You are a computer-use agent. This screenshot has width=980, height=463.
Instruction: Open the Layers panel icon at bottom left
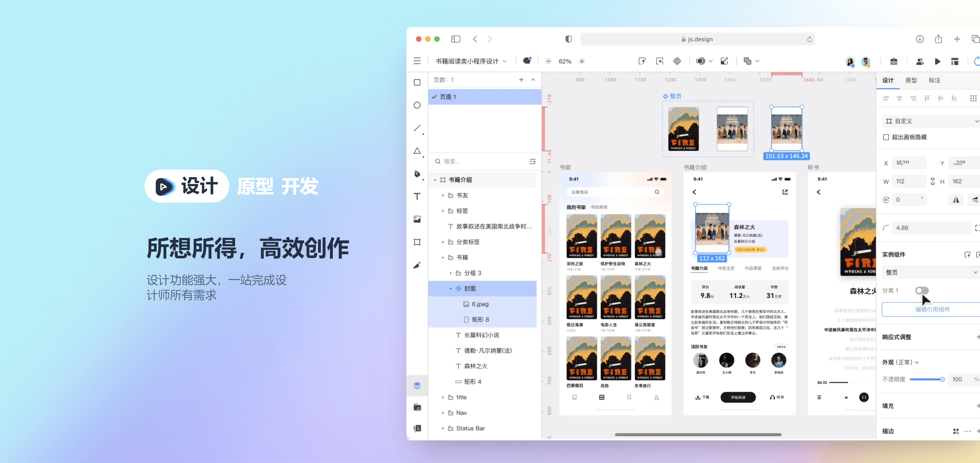click(x=417, y=385)
